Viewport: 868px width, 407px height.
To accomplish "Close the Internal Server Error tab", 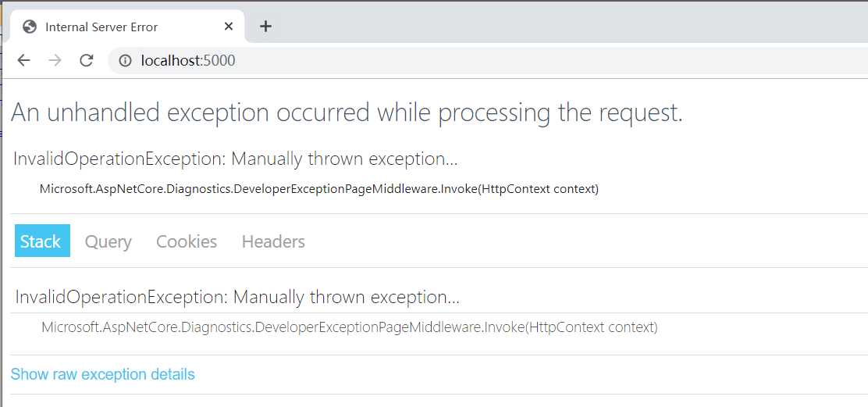I will [x=229, y=27].
